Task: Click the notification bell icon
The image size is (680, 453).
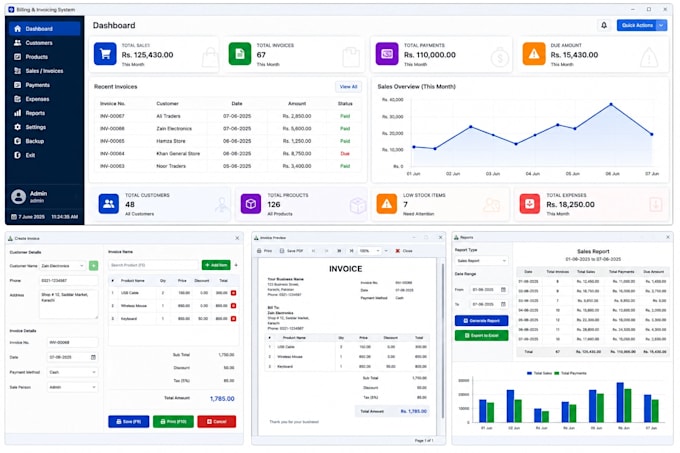Action: (x=604, y=26)
